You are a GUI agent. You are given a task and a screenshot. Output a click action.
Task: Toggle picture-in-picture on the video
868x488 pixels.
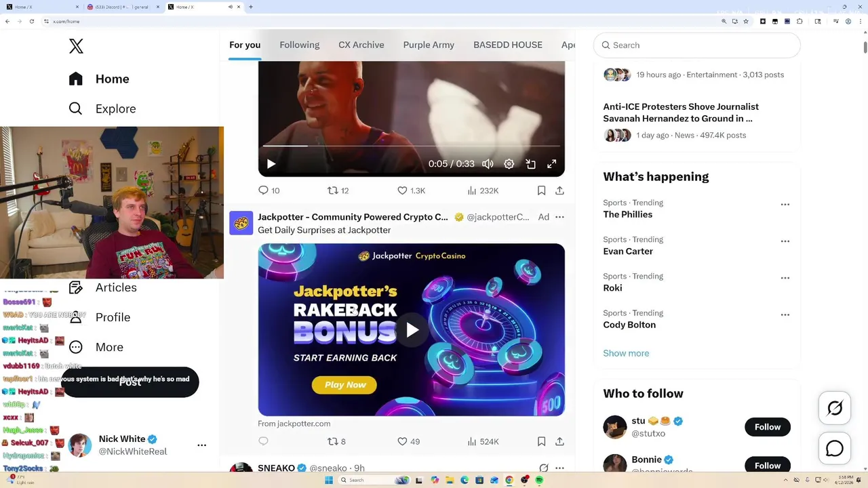(x=530, y=164)
